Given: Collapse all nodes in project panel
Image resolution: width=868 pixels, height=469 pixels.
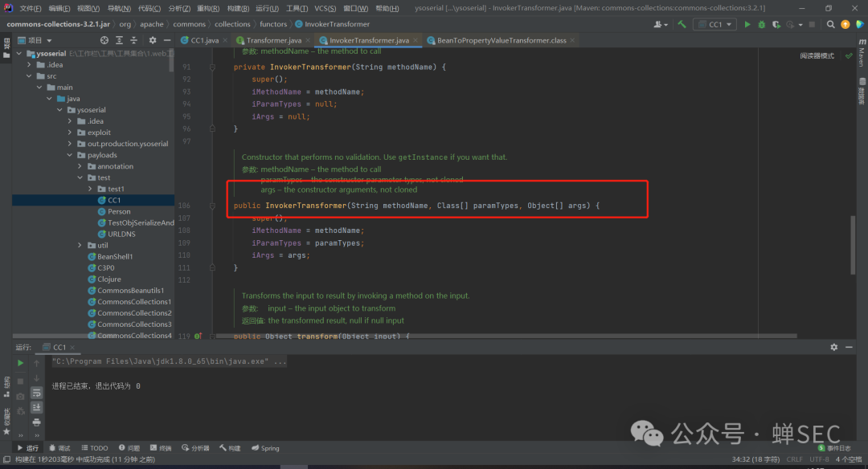Looking at the screenshot, I should pyautogui.click(x=133, y=40).
